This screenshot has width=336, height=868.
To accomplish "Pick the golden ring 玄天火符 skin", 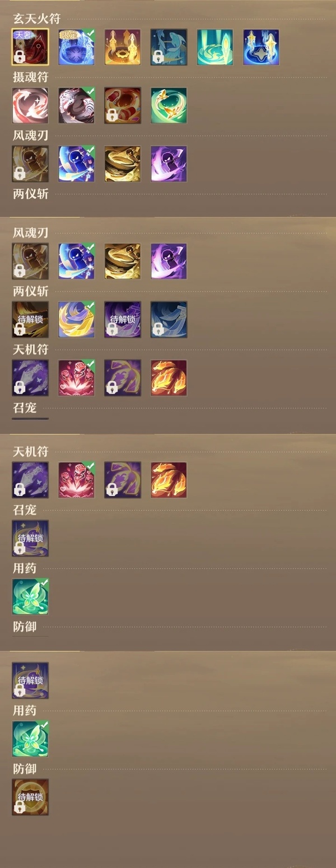I will (x=122, y=48).
